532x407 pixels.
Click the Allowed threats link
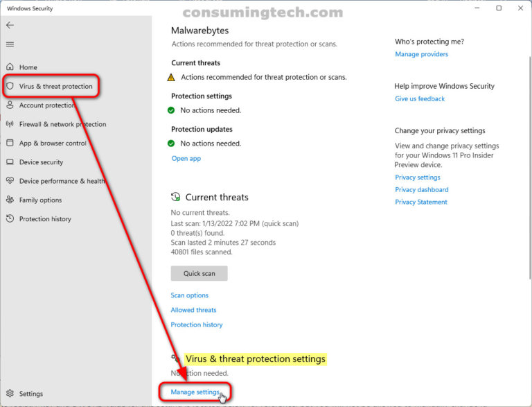click(193, 310)
